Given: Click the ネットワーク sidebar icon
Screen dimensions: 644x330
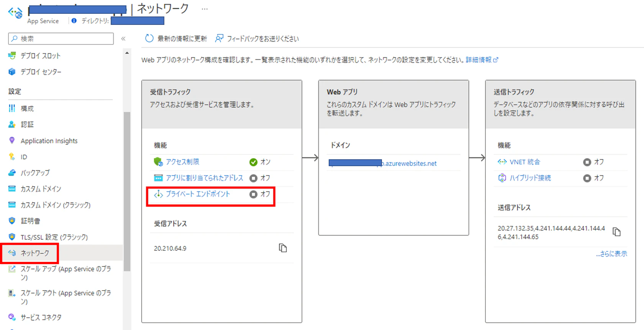Looking at the screenshot, I should (x=12, y=253).
